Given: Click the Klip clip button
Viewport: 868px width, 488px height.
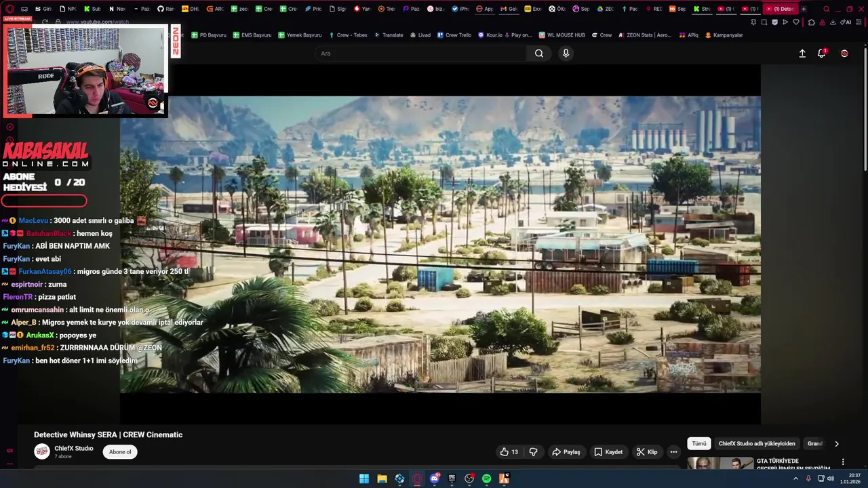Looking at the screenshot, I should click(647, 452).
